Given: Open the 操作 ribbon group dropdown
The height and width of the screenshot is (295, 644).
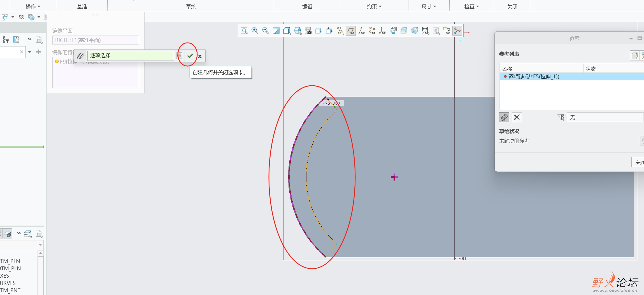Looking at the screenshot, I should [33, 6].
